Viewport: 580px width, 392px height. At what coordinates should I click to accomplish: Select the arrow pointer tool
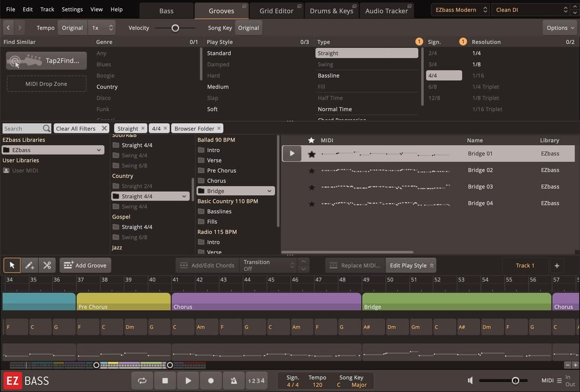pos(12,265)
